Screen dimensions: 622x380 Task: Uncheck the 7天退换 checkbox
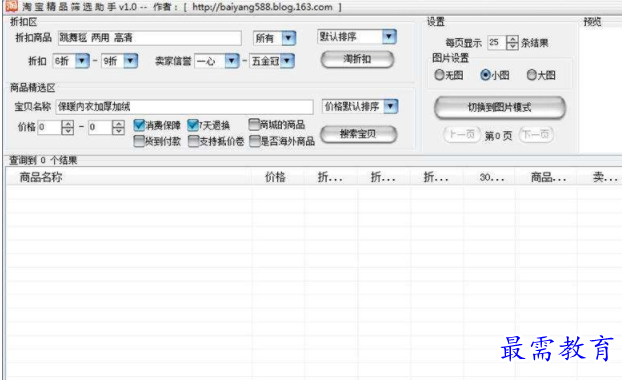coord(193,125)
